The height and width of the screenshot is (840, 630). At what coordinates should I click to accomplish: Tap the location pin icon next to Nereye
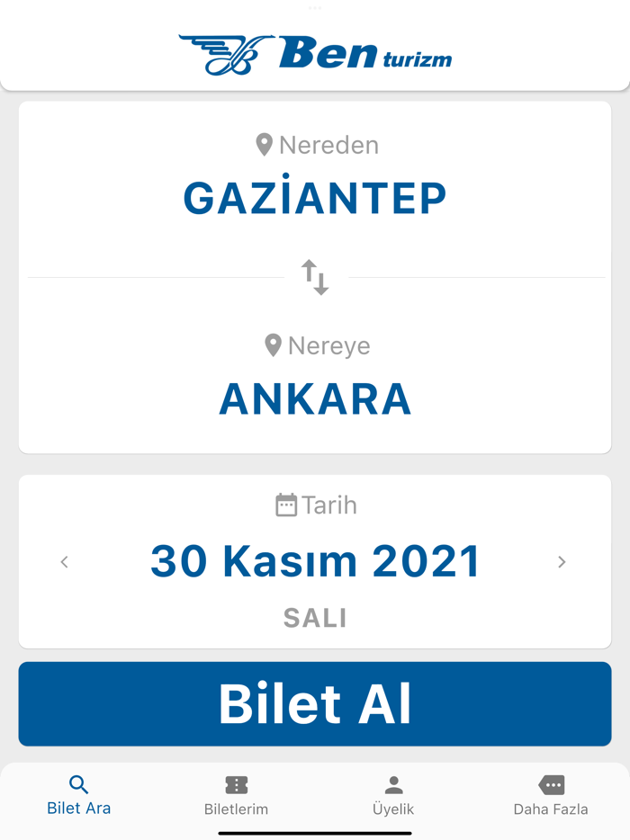(x=273, y=345)
